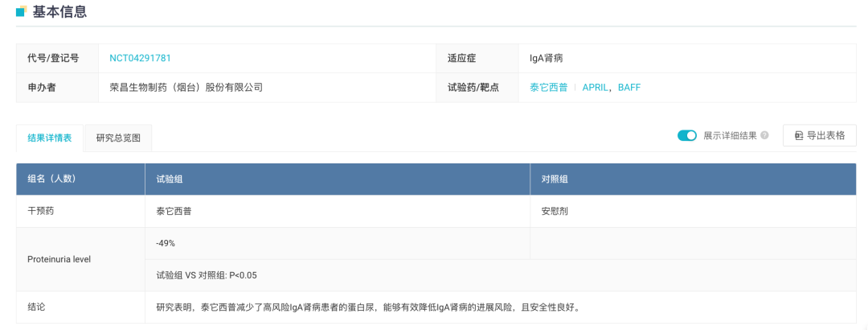Image resolution: width=868 pixels, height=330 pixels.
Task: Click the P<0.05 comparison row
Action: pyautogui.click(x=207, y=275)
